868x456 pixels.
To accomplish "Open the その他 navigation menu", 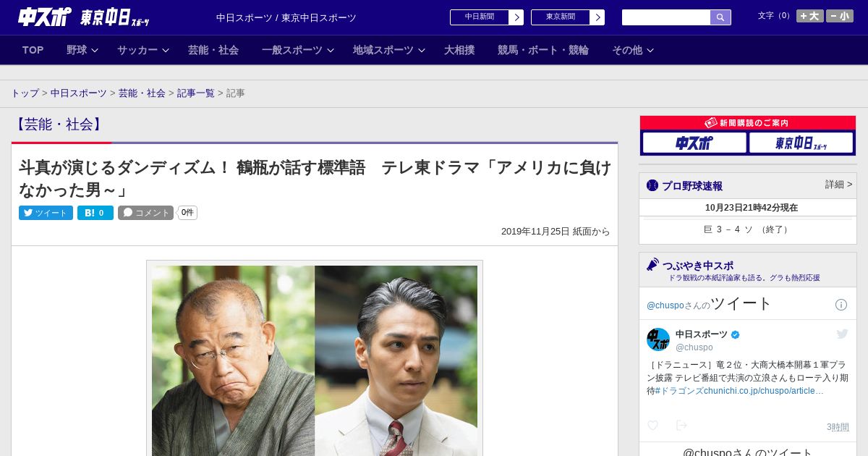I will (627, 50).
